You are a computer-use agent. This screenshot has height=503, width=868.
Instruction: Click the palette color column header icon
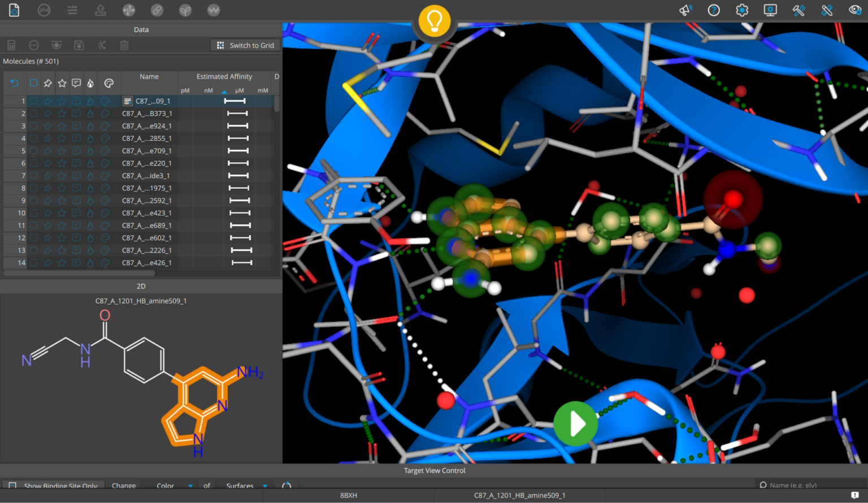pos(109,84)
